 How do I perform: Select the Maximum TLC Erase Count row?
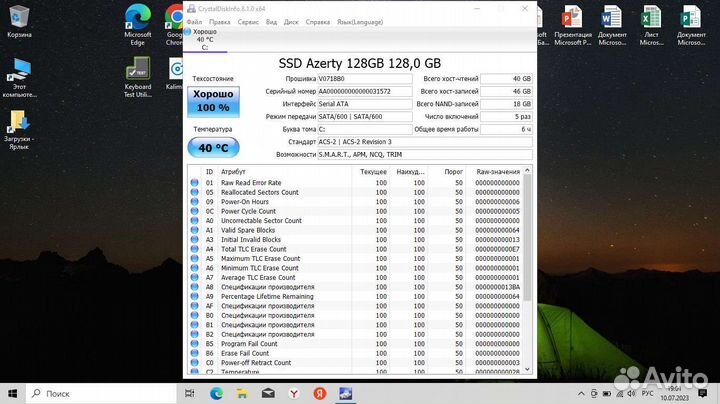point(355,258)
